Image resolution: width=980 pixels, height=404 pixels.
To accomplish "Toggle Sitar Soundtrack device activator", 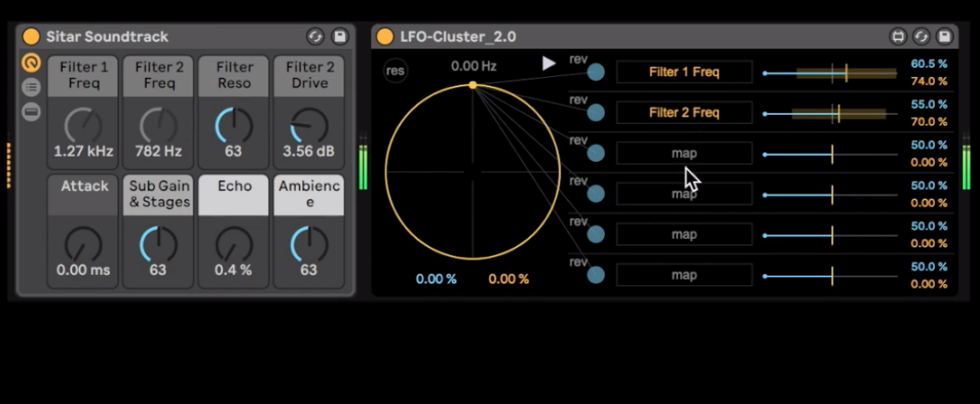I will (x=31, y=37).
